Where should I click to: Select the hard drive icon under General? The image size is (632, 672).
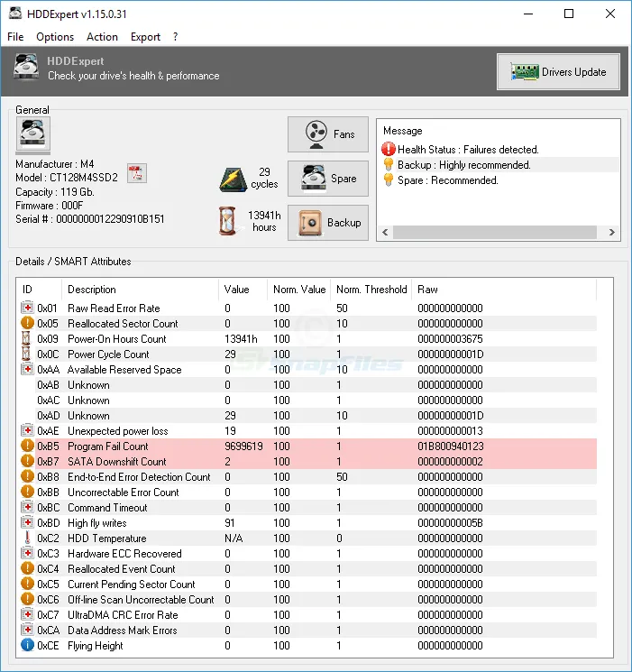coord(32,133)
